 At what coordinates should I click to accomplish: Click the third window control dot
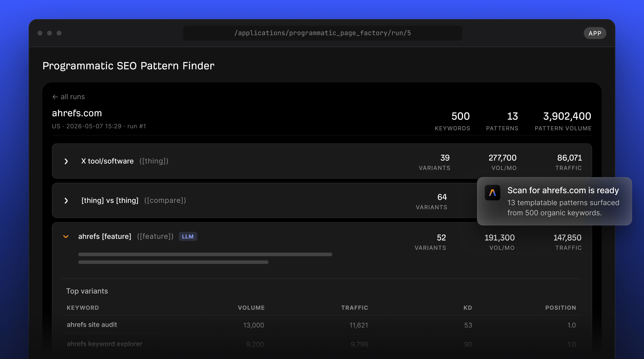(59, 33)
